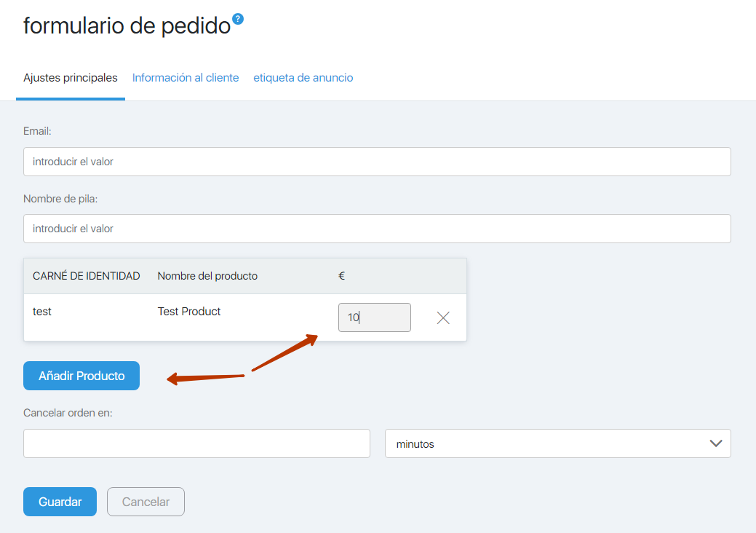
Task: Expand the dropdown using its chevron arrow
Action: [x=715, y=443]
